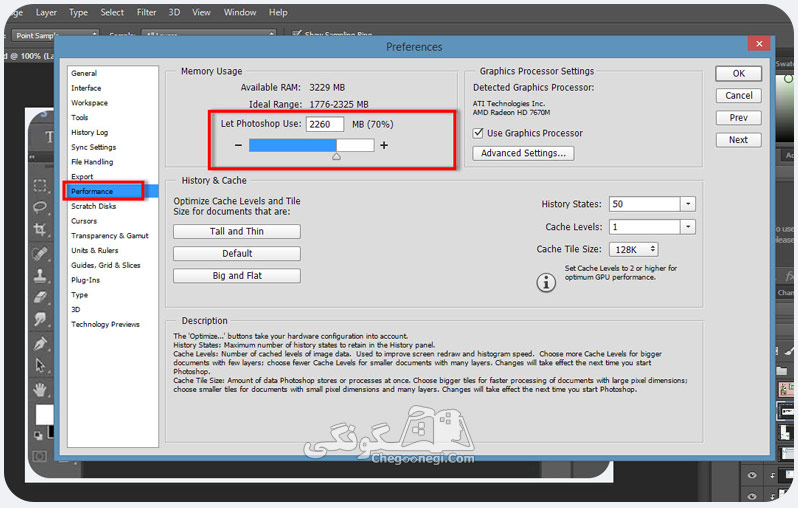This screenshot has width=798, height=508.
Task: Click the Tall and Thin button
Action: [x=237, y=231]
